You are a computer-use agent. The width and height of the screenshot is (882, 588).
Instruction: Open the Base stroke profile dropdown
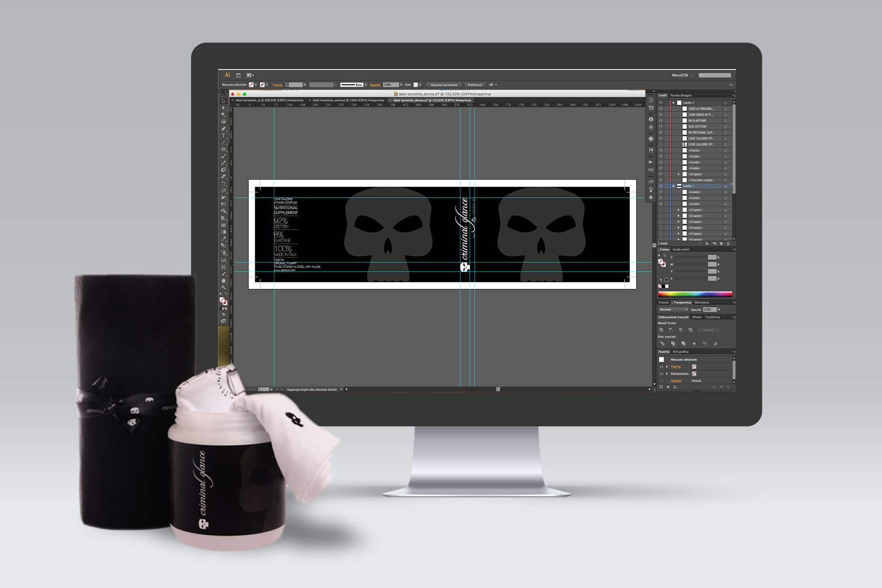coord(366,85)
